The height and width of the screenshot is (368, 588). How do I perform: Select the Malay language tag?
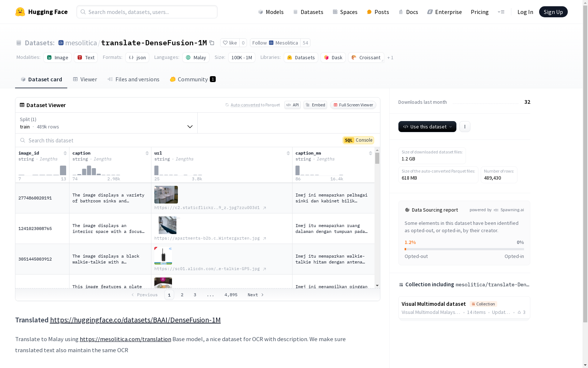[x=196, y=57]
